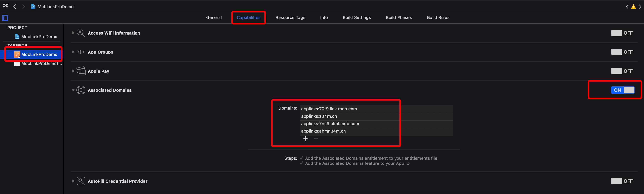
Task: Click the entitlements file step text
Action: 371,158
